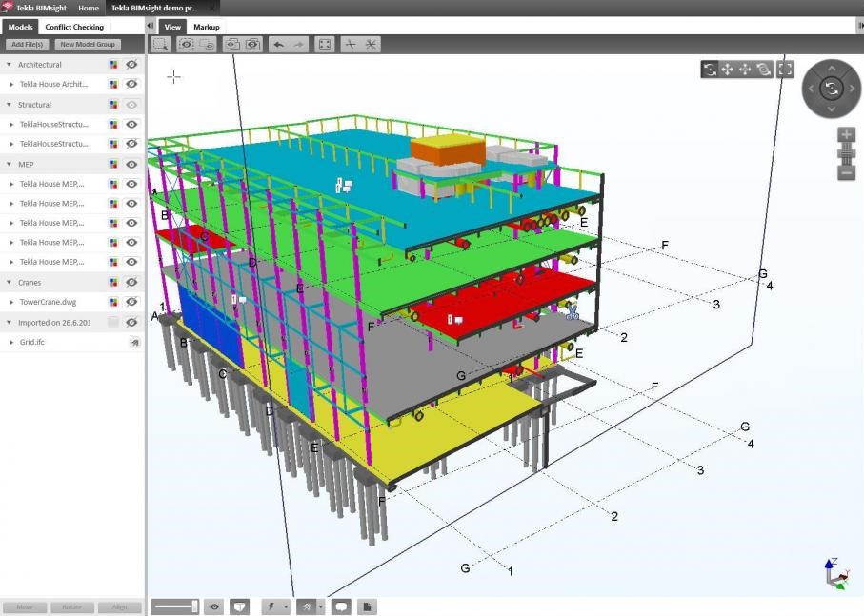The width and height of the screenshot is (864, 616).
Task: Click the hide selected objects toolbar icon
Action: (207, 45)
